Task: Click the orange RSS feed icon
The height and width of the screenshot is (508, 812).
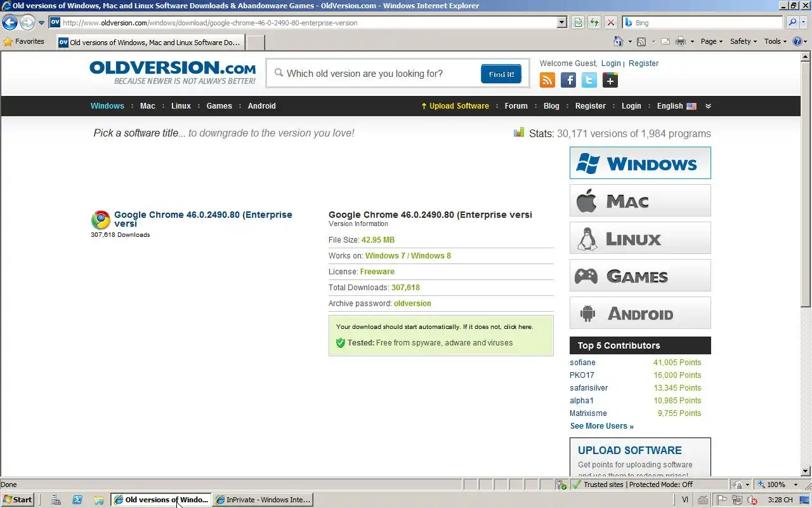Action: (x=547, y=80)
